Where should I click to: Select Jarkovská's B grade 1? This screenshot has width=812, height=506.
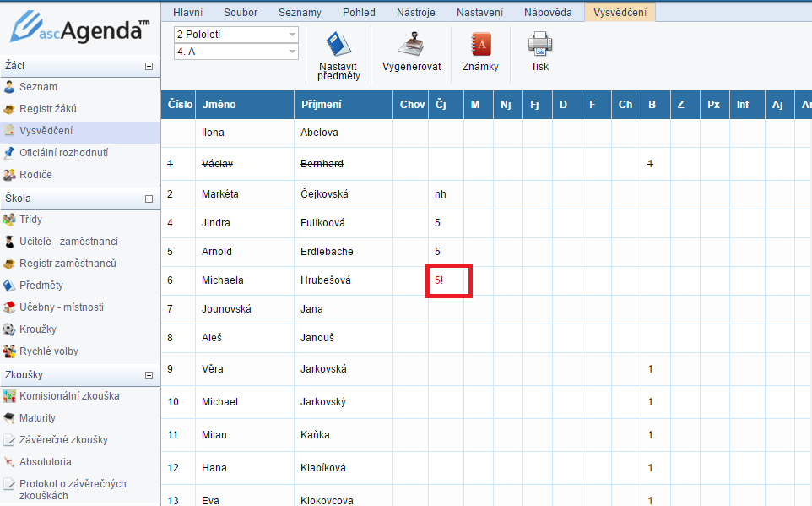[656, 369]
